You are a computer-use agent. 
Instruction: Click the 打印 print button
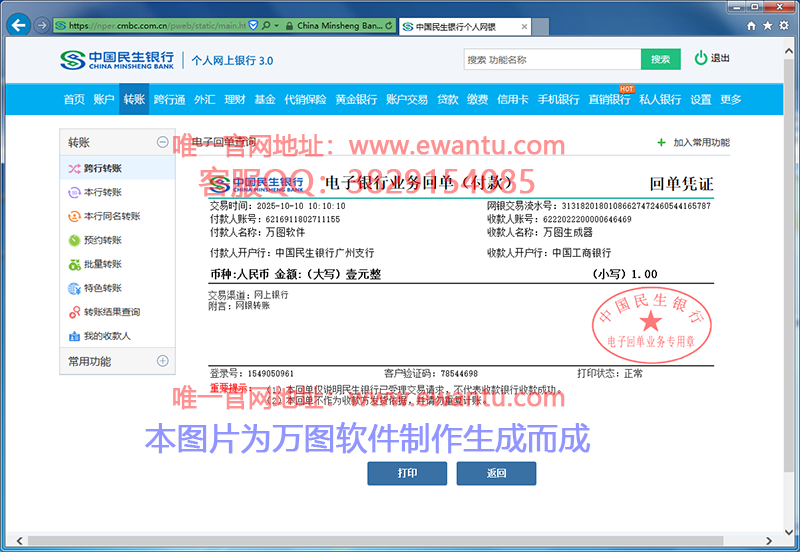[x=407, y=473]
